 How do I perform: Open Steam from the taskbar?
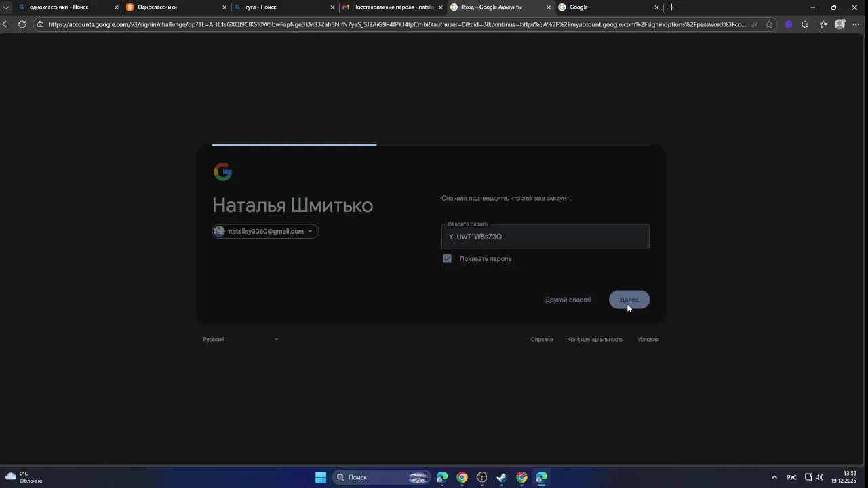coord(501,477)
